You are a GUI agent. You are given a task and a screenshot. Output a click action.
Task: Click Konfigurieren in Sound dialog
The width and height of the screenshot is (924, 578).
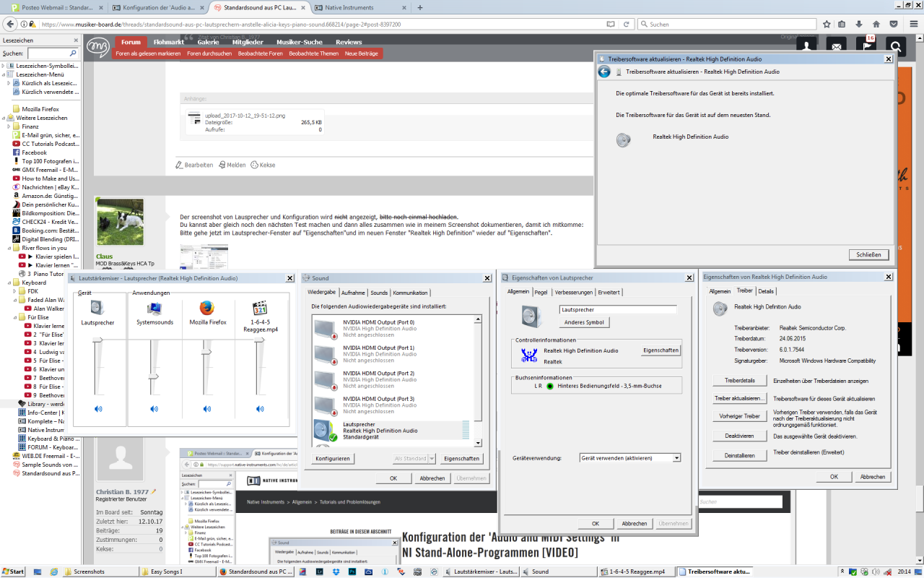point(333,458)
